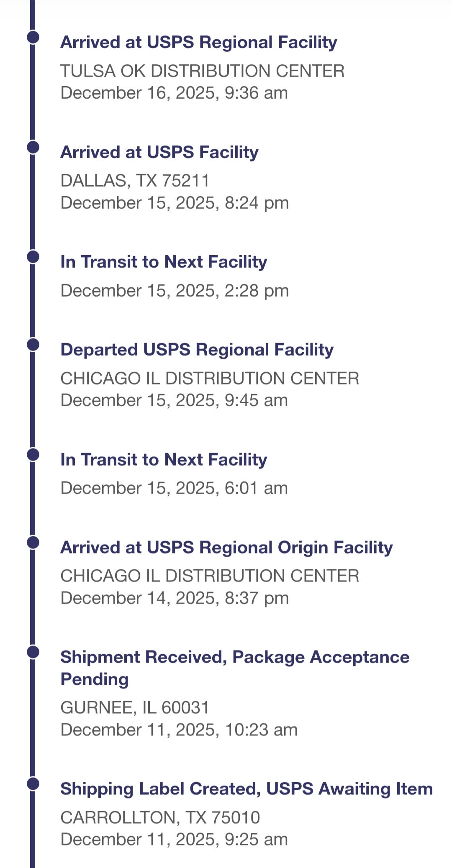Tap the timeline dot for Departed USPS Regional Facility
This screenshot has width=452, height=868.
click(x=33, y=344)
